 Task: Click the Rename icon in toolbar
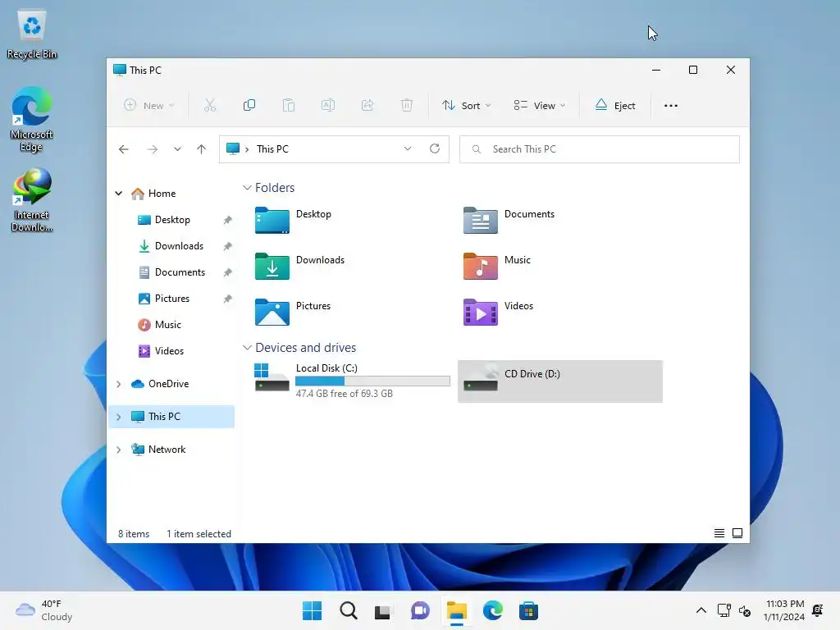(328, 106)
